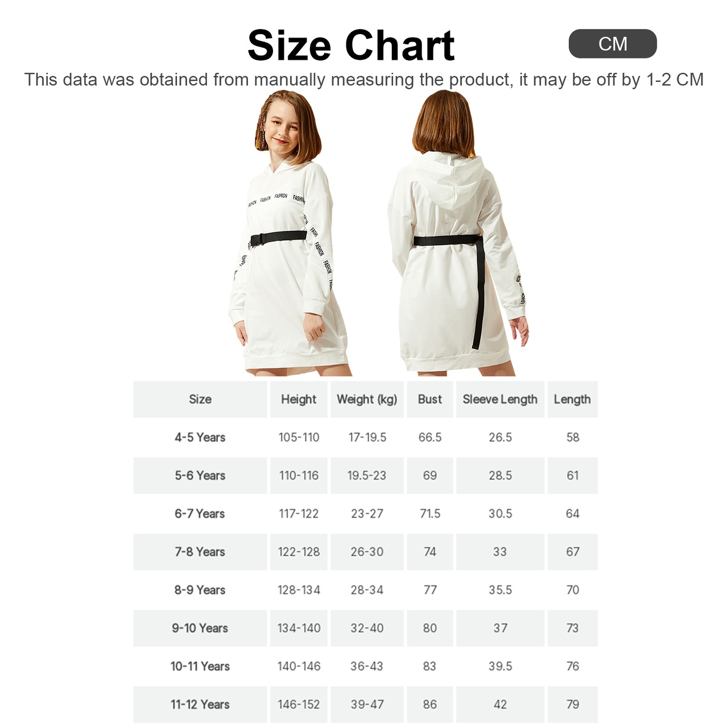This screenshot has height=728, width=728.
Task: Click the measurement disclaimer text
Action: click(x=364, y=80)
